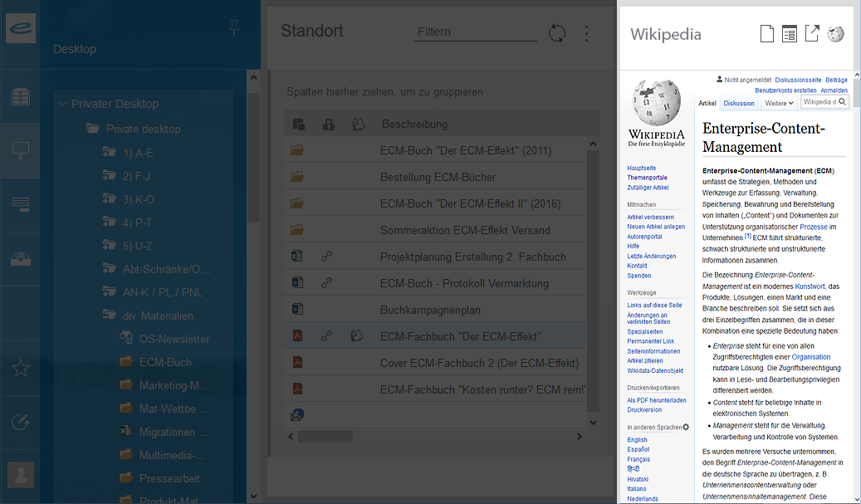861x504 pixels.
Task: Click the user profile avatar in sidebar
Action: 21,475
